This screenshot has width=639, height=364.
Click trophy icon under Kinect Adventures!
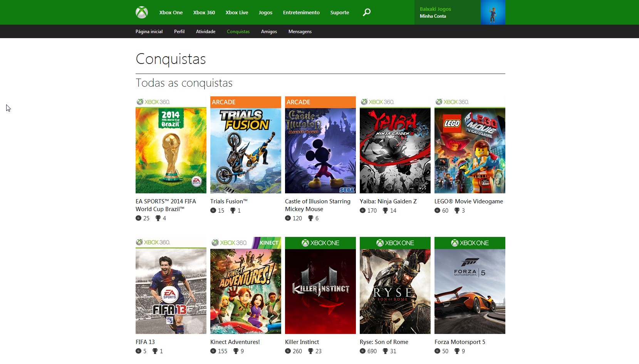236,351
